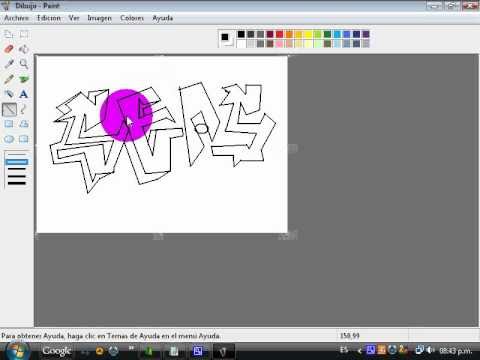This screenshot has width=480, height=360.
Task: Click the taskbar volume speaker icon
Action: point(430,350)
